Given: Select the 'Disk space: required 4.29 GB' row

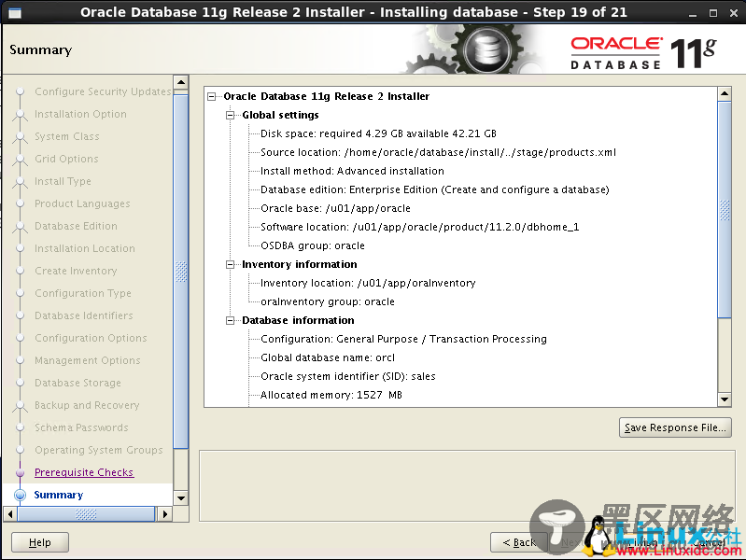Looking at the screenshot, I should [x=378, y=133].
